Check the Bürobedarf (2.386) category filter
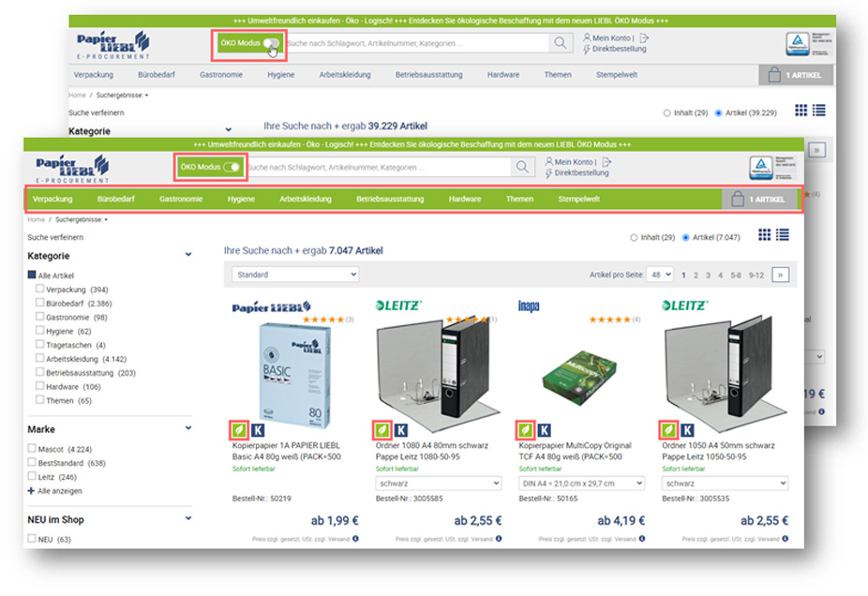The image size is (868, 596). point(40,303)
